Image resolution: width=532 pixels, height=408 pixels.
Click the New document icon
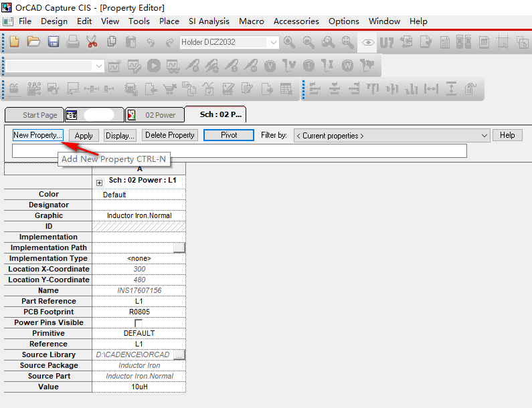(14, 42)
